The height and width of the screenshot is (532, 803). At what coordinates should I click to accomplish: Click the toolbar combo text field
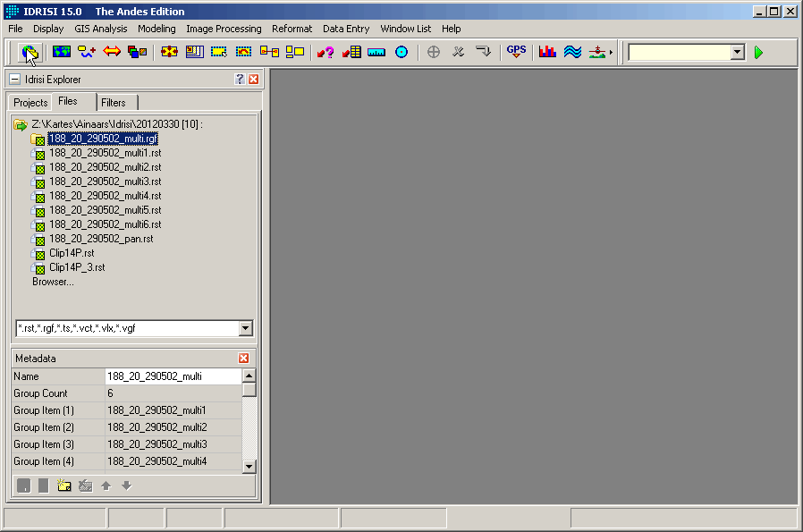pos(680,52)
